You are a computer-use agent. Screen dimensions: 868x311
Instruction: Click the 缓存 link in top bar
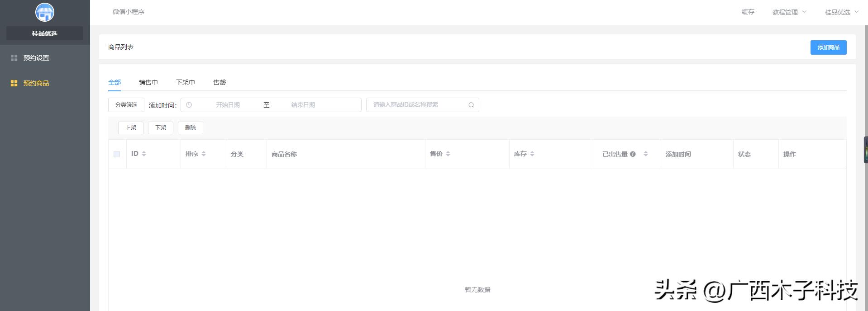pyautogui.click(x=748, y=12)
